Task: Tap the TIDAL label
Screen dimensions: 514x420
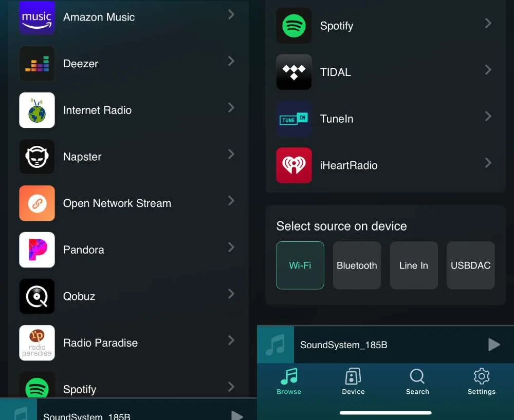Action: coord(335,72)
